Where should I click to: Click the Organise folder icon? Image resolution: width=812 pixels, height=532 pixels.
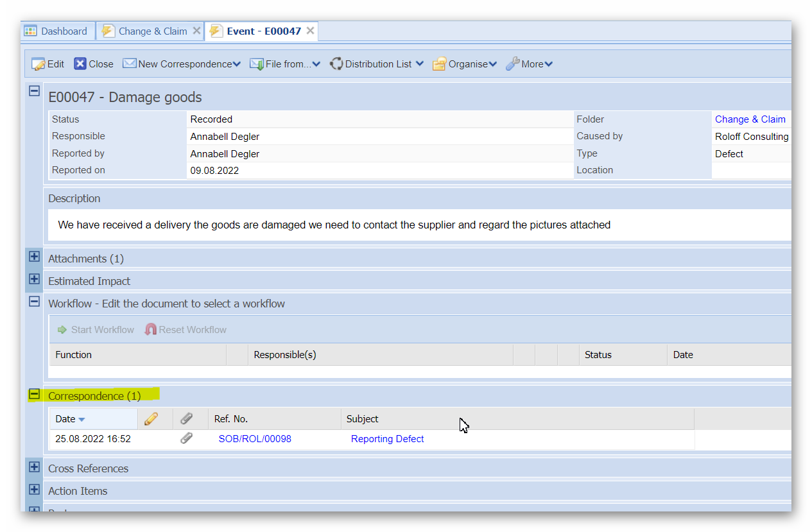439,64
